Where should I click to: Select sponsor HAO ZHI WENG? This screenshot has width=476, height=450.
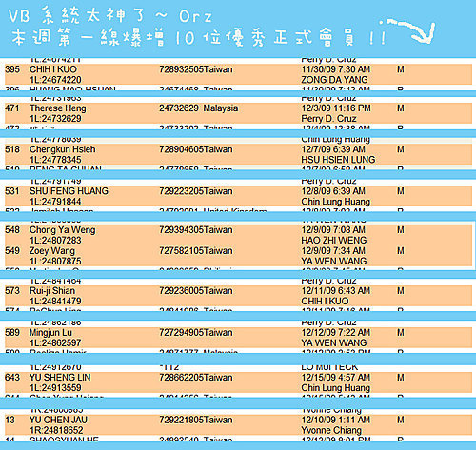334,240
